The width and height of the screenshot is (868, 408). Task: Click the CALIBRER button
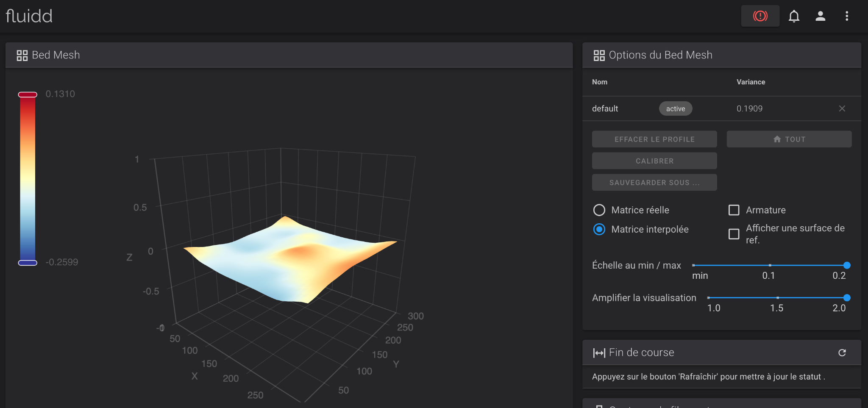[x=654, y=161]
